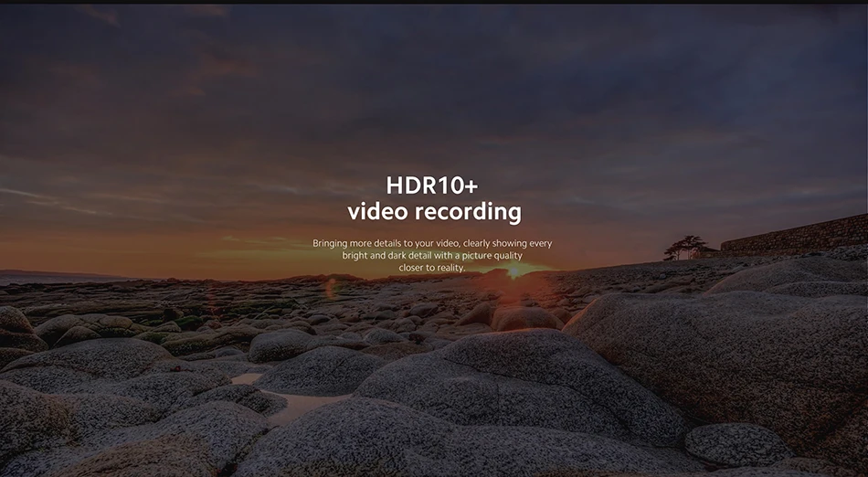Click the line "bright and dark detail with a picture quality"

432,255
